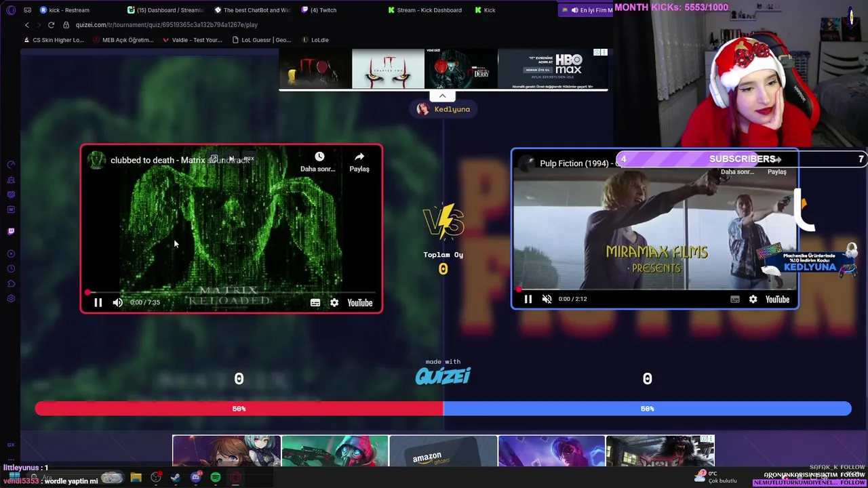This screenshot has height=488, width=868.
Task: Open settings gear on the Pulp Fiction video
Action: tap(753, 299)
